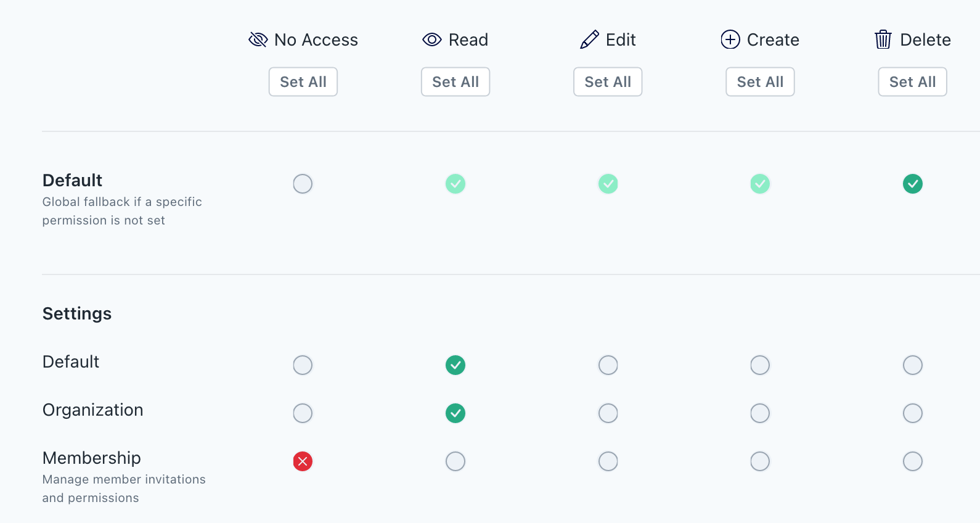Toggle red No Access mark for Membership
980x523 pixels.
pyautogui.click(x=303, y=461)
